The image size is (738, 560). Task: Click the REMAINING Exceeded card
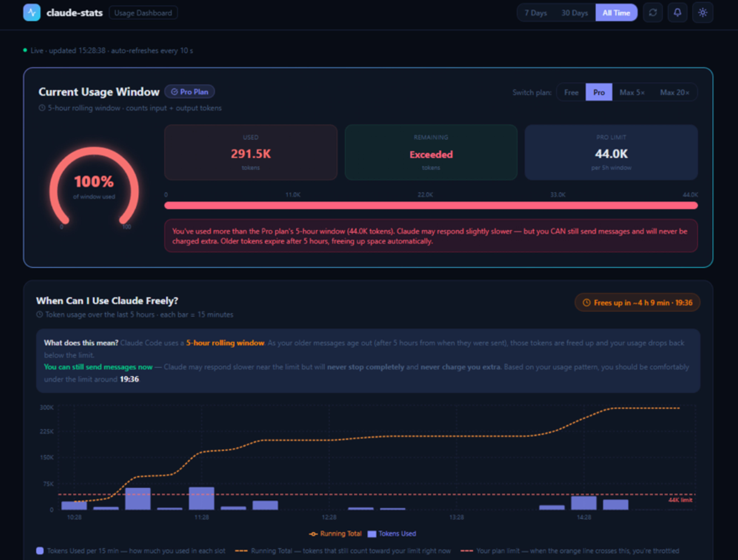click(431, 152)
